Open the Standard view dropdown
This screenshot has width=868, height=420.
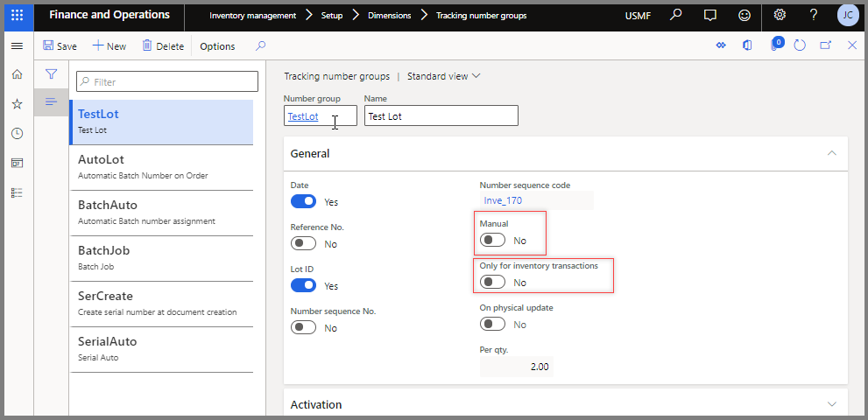point(444,76)
